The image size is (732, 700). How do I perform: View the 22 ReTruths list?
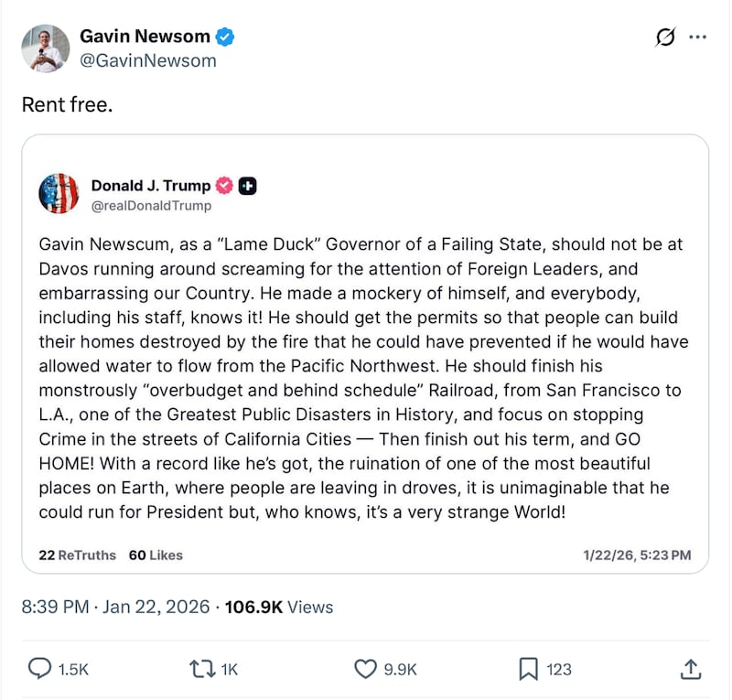(77, 555)
